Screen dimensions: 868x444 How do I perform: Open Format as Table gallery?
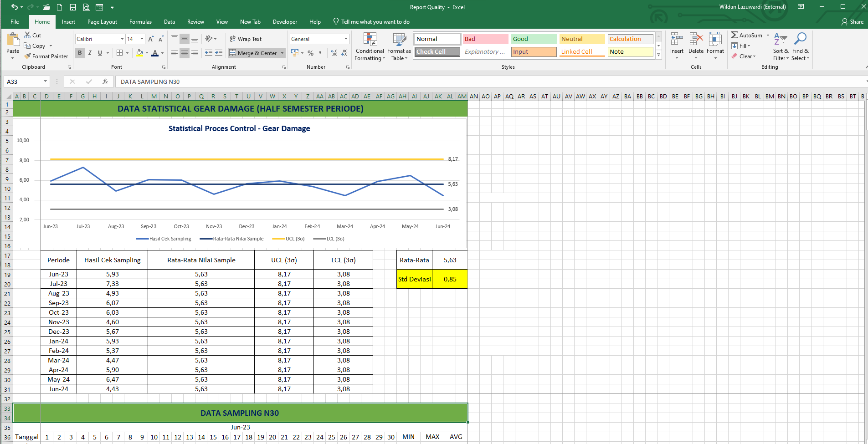coord(399,40)
